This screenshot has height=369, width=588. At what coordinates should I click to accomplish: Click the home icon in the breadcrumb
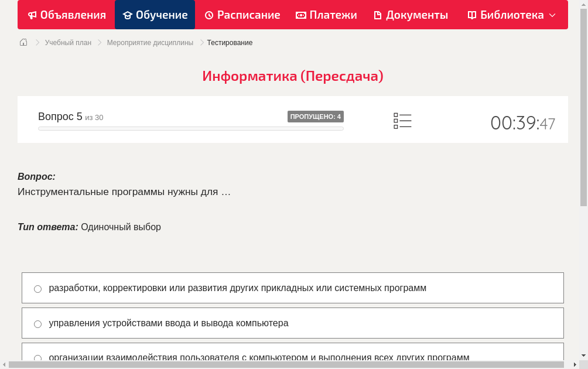23,42
